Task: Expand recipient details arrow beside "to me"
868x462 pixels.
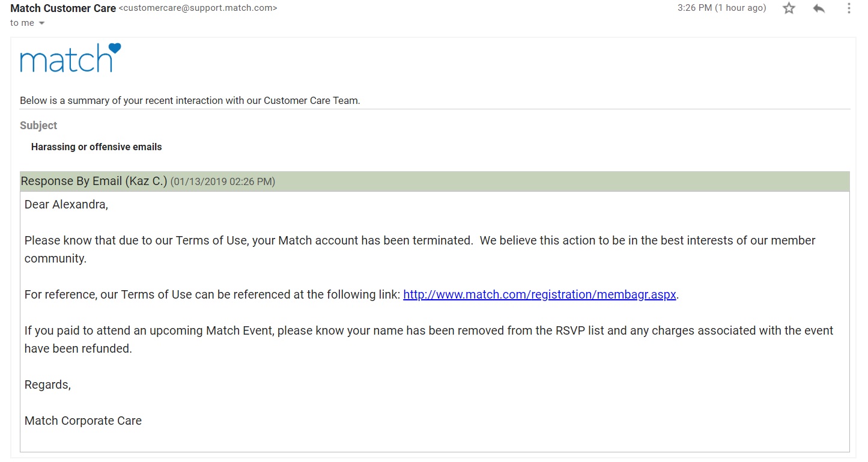Action: tap(41, 23)
